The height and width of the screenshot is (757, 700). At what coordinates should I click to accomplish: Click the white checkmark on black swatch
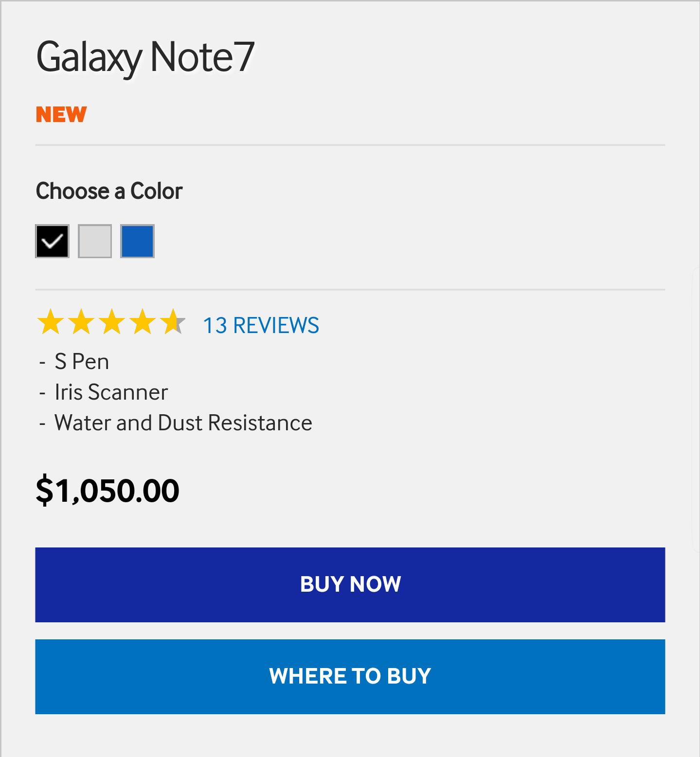pos(53,241)
